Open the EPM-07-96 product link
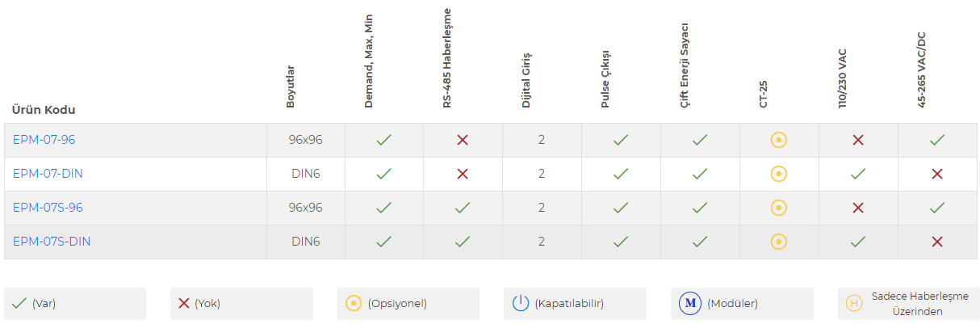Viewport: 980px width, 324px height. click(x=44, y=140)
